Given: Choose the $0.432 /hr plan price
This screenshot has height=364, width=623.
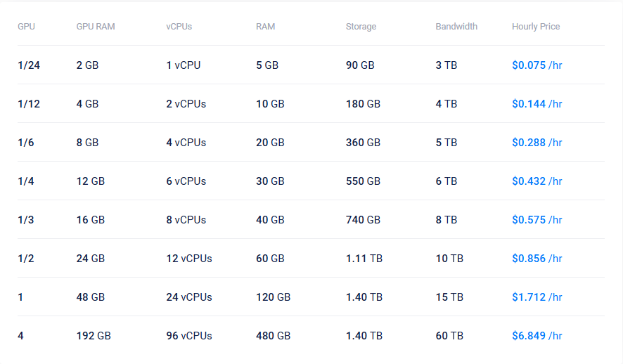Looking at the screenshot, I should [x=537, y=181].
